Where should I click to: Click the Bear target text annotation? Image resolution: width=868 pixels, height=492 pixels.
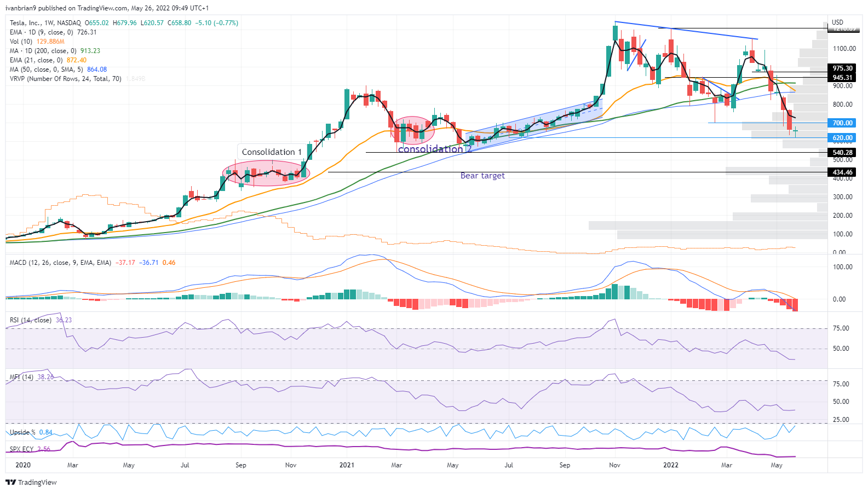coord(482,176)
